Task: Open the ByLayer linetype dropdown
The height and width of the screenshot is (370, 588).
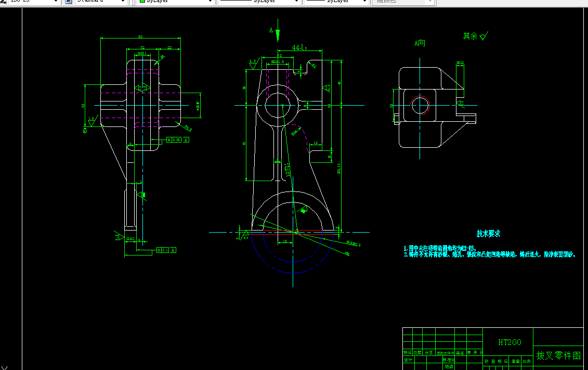Action: coord(259,2)
